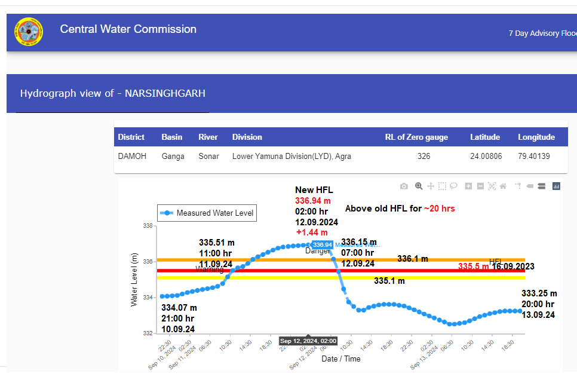Enable compare data on hover
This screenshot has width=577, height=392.
(541, 186)
